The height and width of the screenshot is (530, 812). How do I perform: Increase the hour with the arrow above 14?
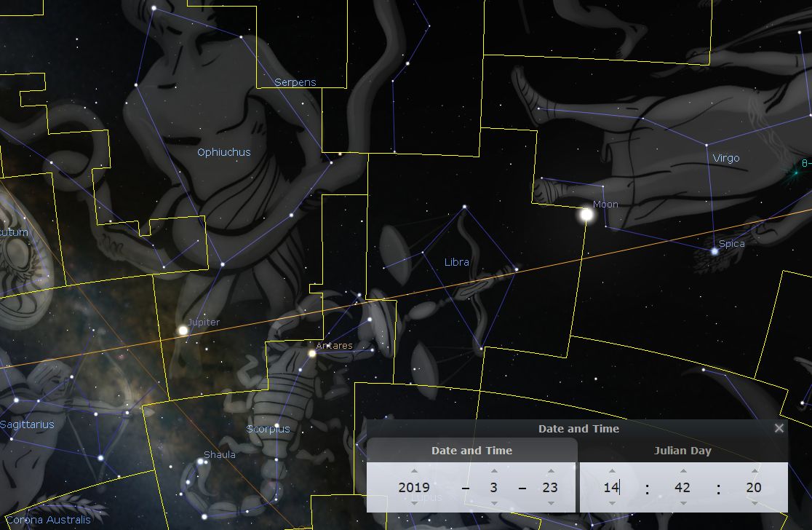pos(612,471)
